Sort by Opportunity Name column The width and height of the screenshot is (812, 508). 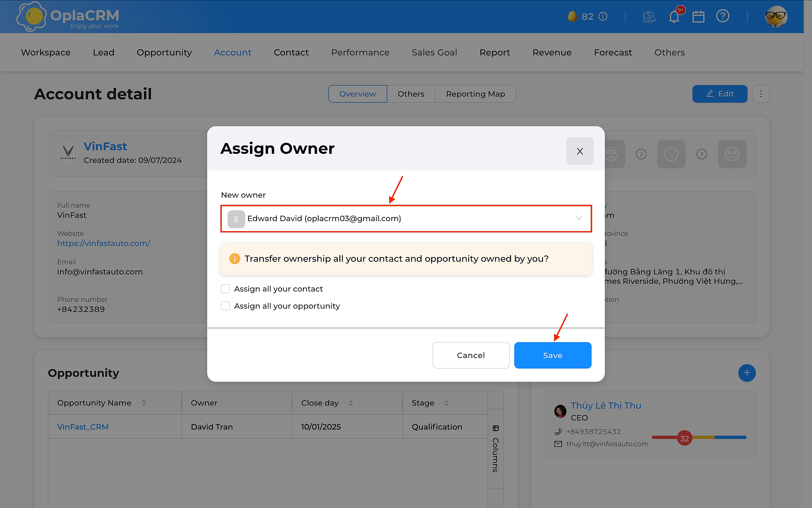coord(143,403)
